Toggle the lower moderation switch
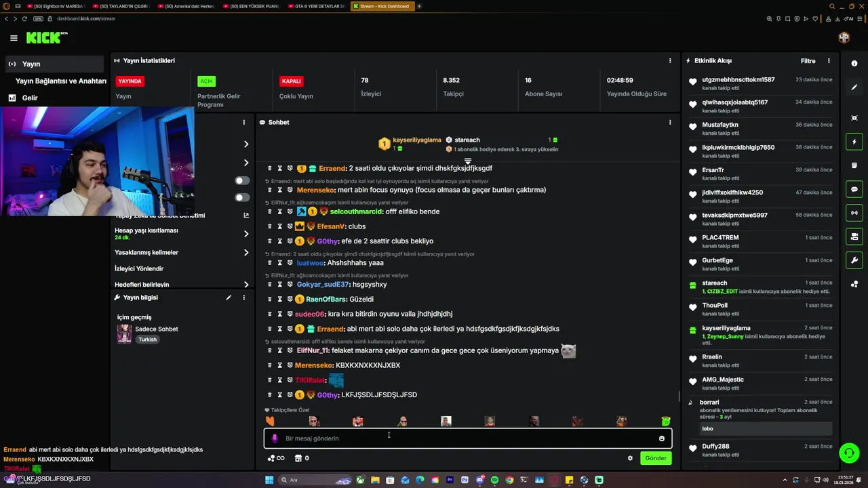Image resolution: width=868 pixels, height=488 pixels. click(242, 197)
